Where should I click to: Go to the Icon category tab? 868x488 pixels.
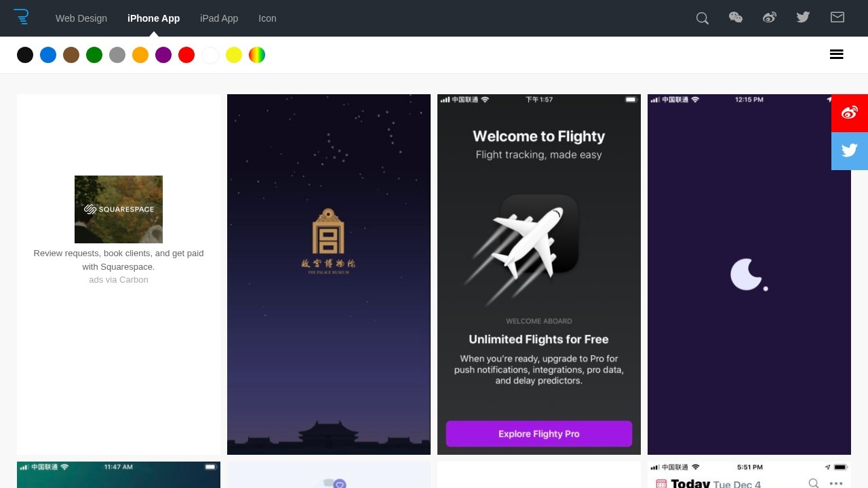(267, 18)
